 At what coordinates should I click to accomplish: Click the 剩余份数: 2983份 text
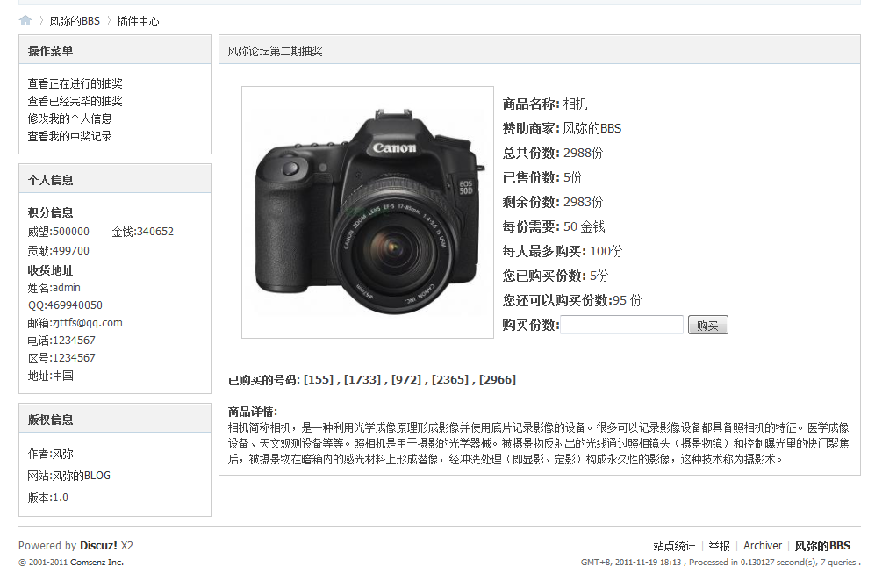552,202
